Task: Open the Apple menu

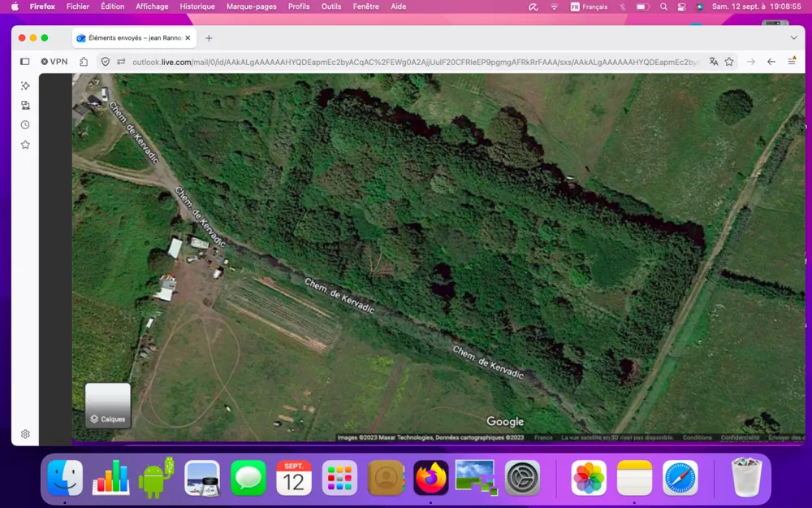Action: coord(15,7)
